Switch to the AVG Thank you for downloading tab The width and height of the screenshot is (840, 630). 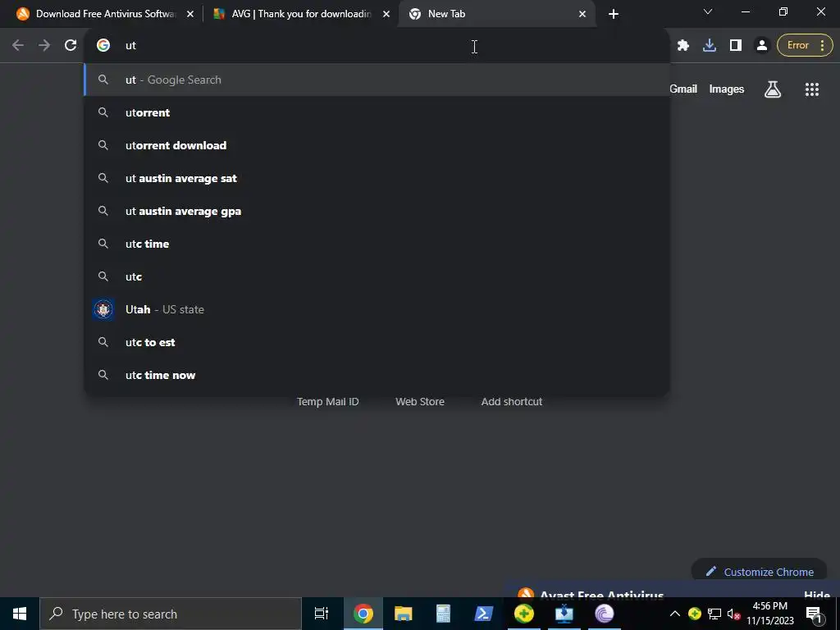pos(299,14)
